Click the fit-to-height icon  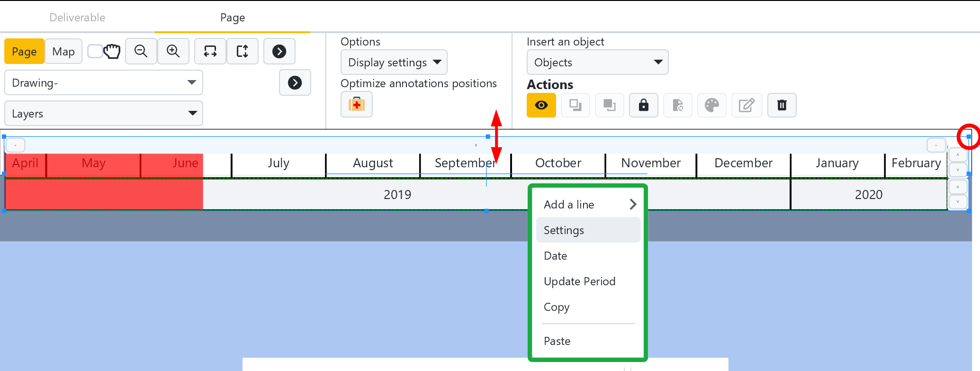pos(243,51)
